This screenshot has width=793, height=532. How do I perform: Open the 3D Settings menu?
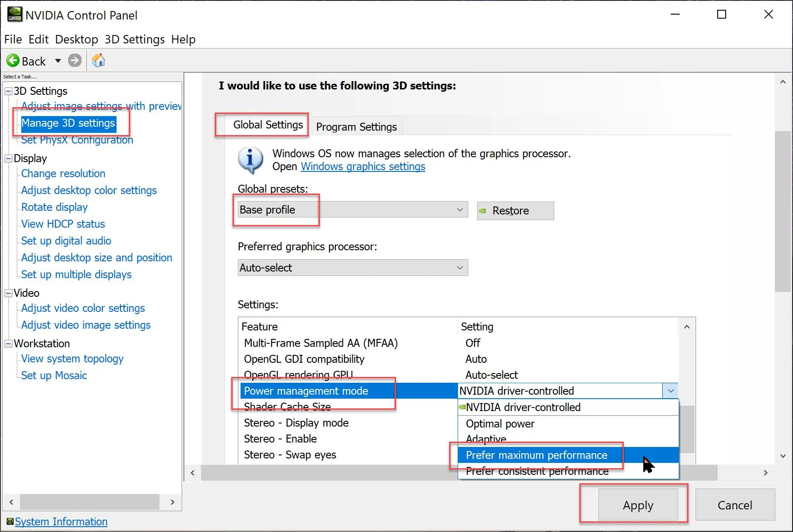coord(135,39)
